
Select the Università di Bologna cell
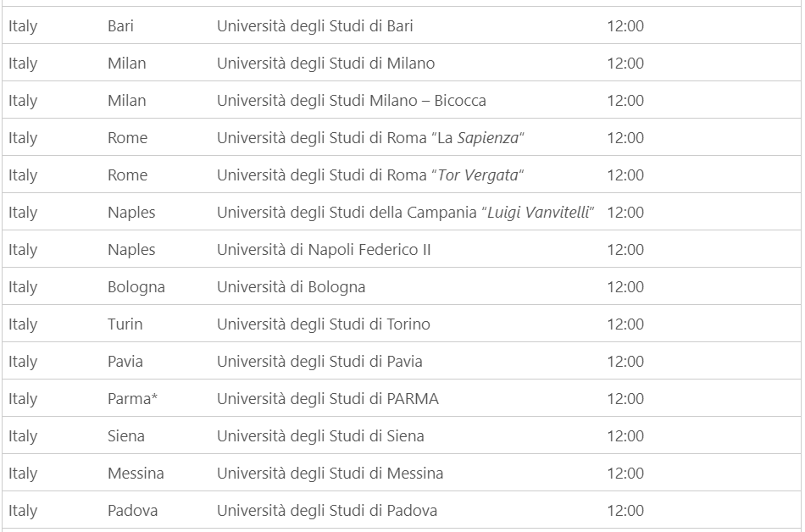coord(291,287)
